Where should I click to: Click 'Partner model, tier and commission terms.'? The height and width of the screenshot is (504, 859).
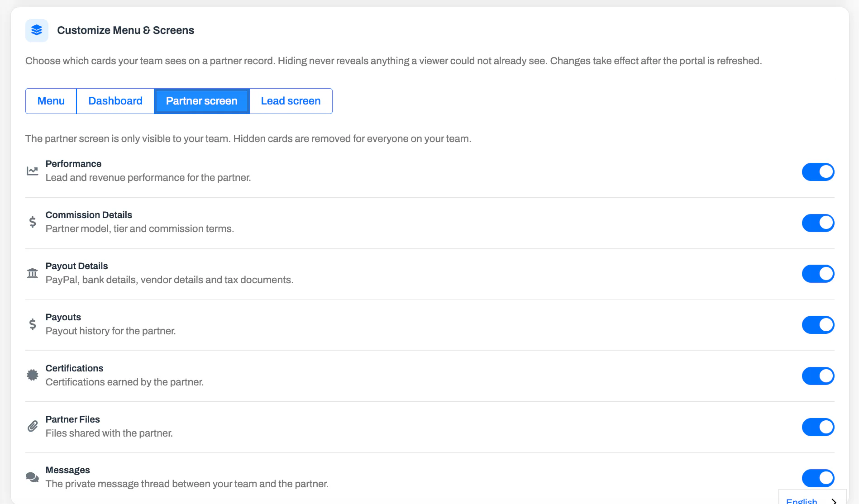pos(139,228)
